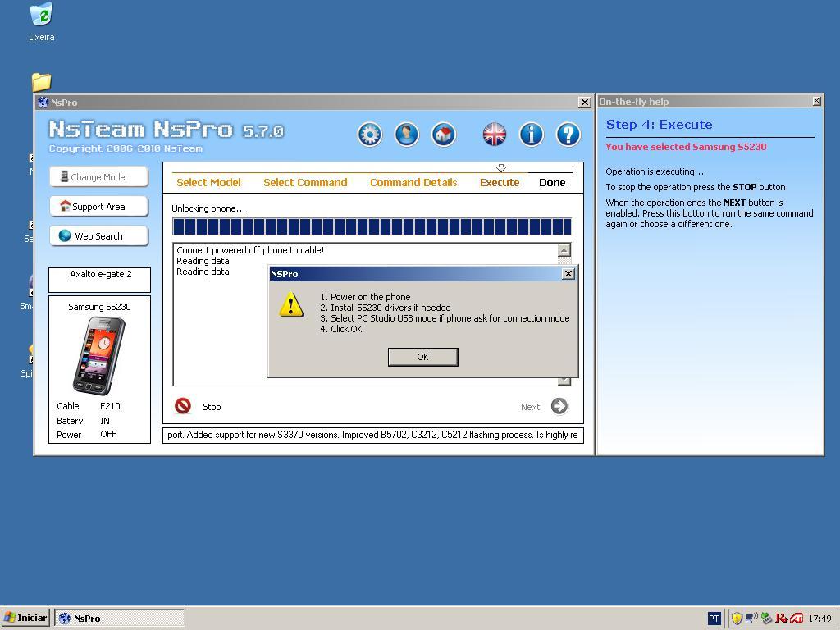The height and width of the screenshot is (630, 840).
Task: Open the settings gear icon in NsPro
Action: coord(370,134)
